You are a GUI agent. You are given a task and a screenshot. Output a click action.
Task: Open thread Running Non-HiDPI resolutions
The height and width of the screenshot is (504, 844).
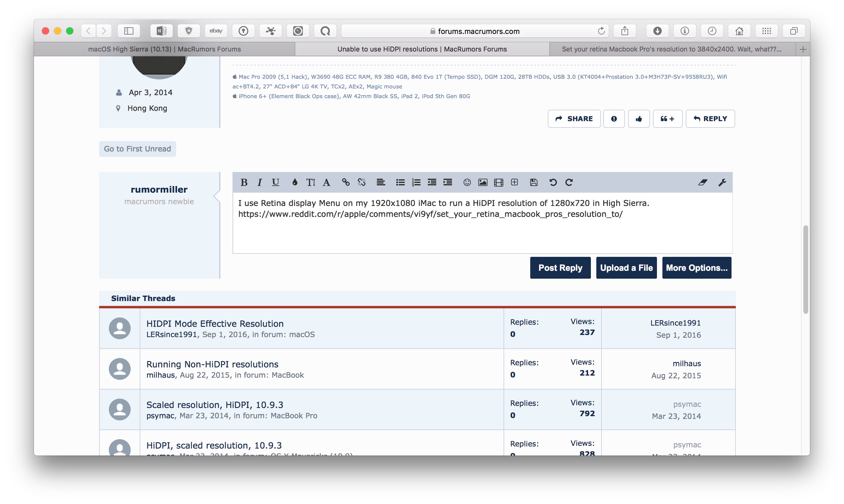pyautogui.click(x=212, y=364)
